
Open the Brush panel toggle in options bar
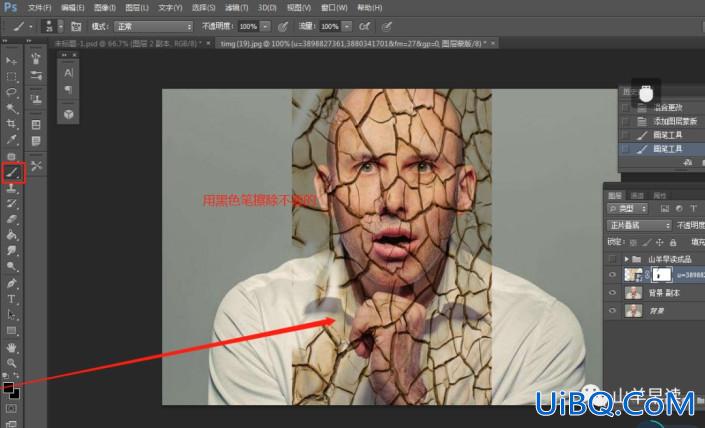76,27
